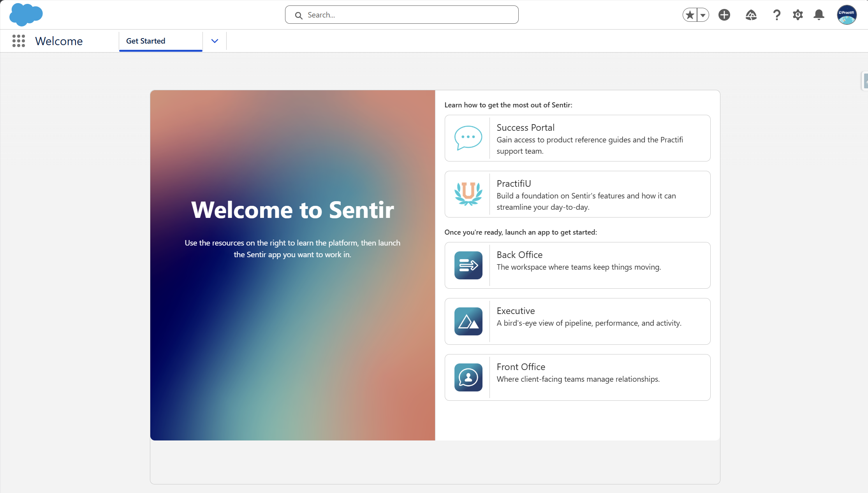Click 'A bird's-eye view of pipeline' description
Image resolution: width=868 pixels, height=493 pixels.
(x=589, y=323)
